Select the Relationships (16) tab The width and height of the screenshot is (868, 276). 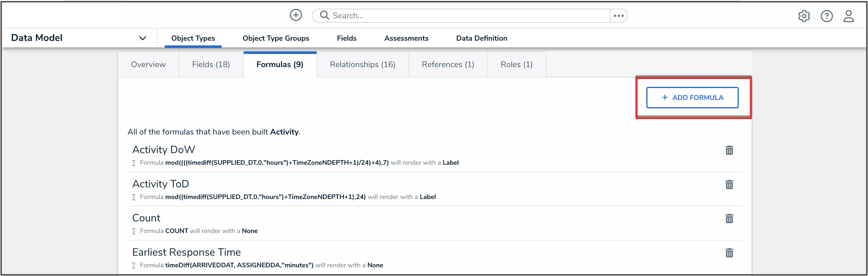click(362, 64)
